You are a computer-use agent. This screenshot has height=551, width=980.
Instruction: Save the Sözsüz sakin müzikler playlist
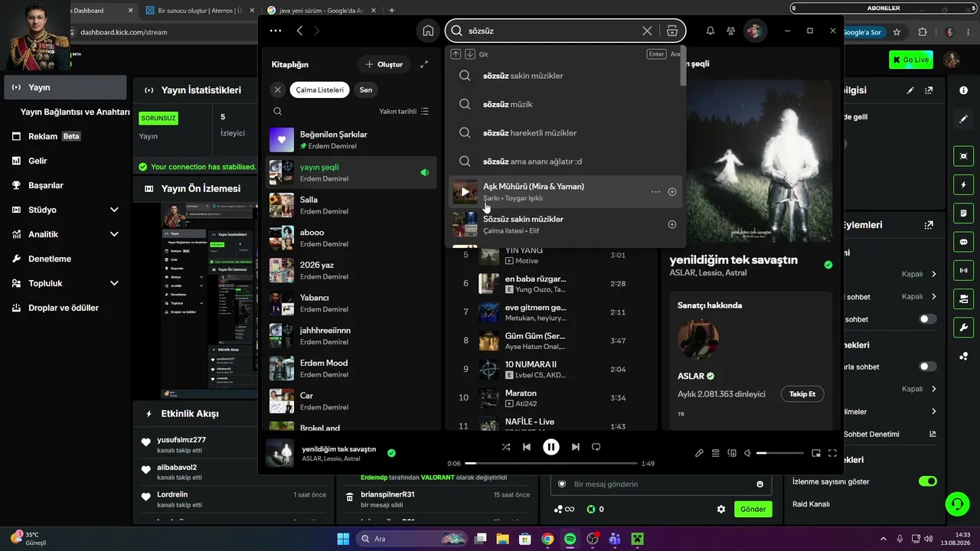click(x=672, y=225)
